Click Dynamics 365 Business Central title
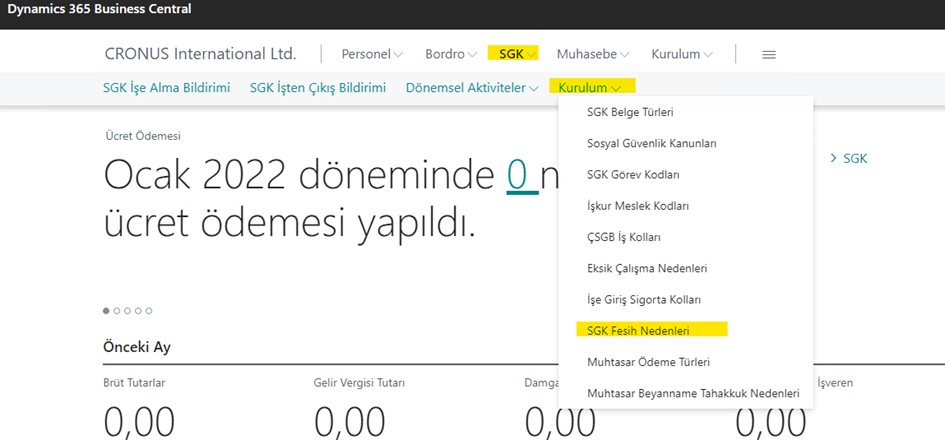The width and height of the screenshot is (945, 440). (x=99, y=9)
